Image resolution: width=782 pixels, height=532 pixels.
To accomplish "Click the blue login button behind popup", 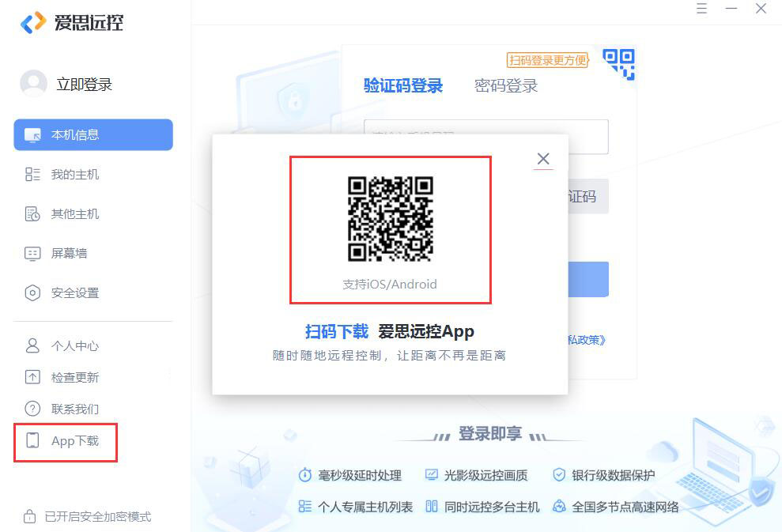I will click(588, 279).
